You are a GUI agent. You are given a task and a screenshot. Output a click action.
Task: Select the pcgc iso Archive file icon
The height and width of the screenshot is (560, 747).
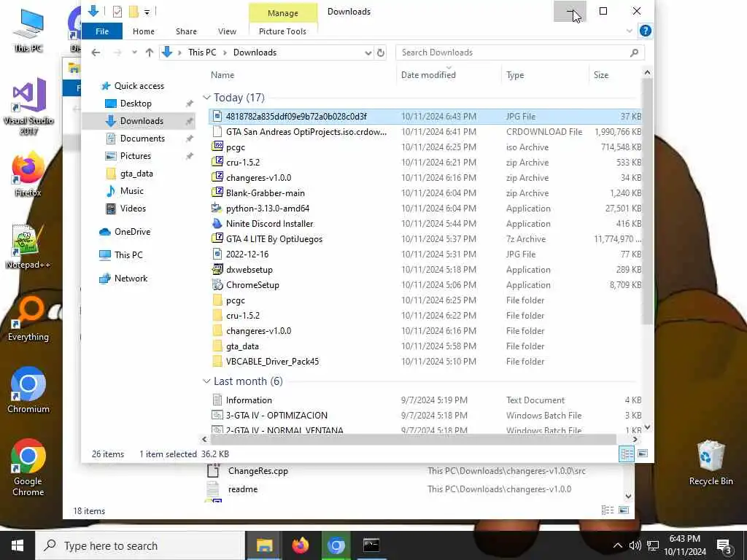pyautogui.click(x=217, y=147)
